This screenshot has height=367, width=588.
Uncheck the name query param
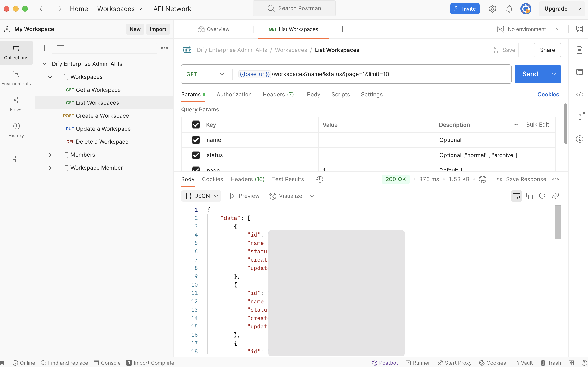click(196, 140)
